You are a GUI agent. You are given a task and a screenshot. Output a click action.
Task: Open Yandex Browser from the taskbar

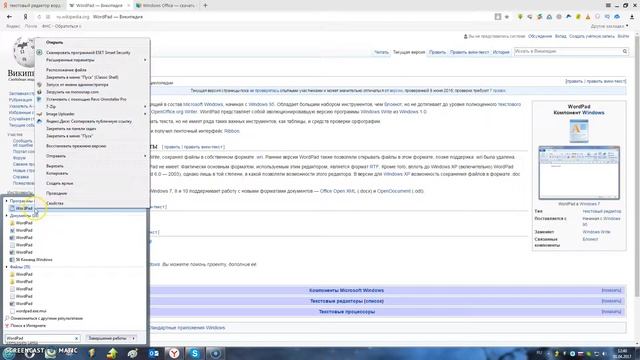174,353
